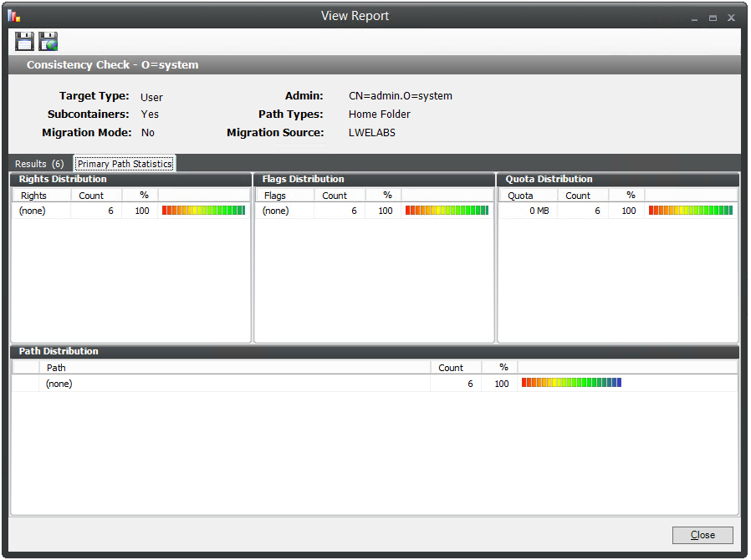Click the % header in Quota Distribution
This screenshot has width=751, height=560.
pos(626,196)
